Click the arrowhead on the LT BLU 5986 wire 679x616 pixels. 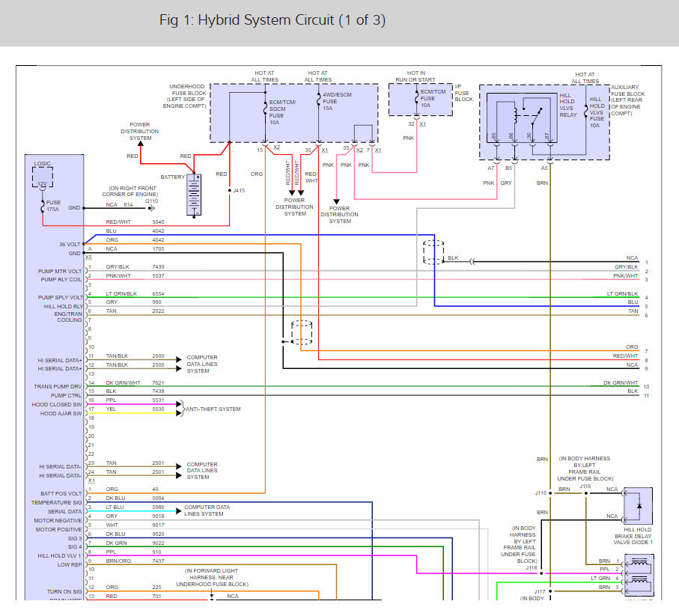click(x=178, y=511)
